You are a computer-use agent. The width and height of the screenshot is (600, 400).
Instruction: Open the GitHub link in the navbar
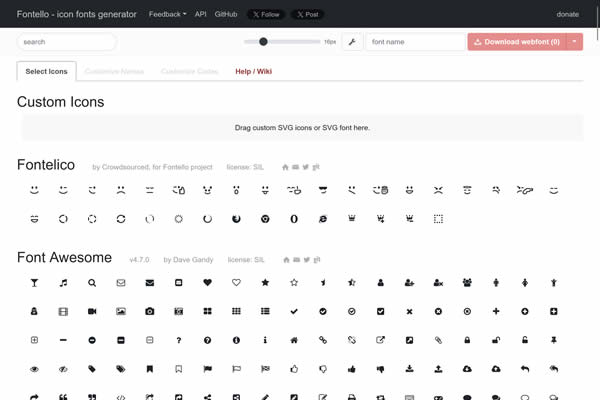coord(226,14)
